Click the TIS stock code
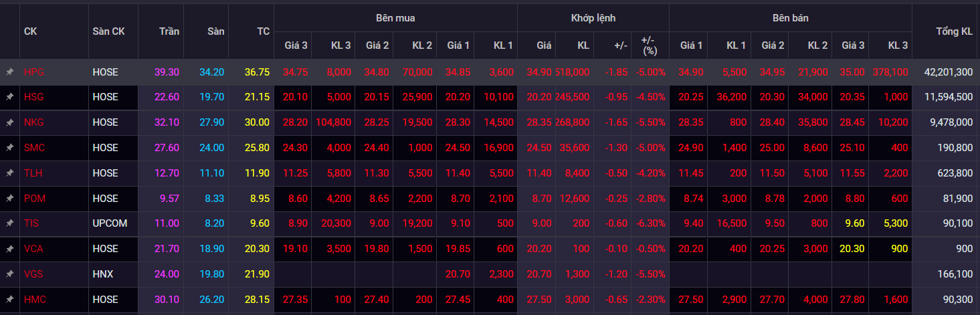This screenshot has width=980, height=315. (31, 223)
